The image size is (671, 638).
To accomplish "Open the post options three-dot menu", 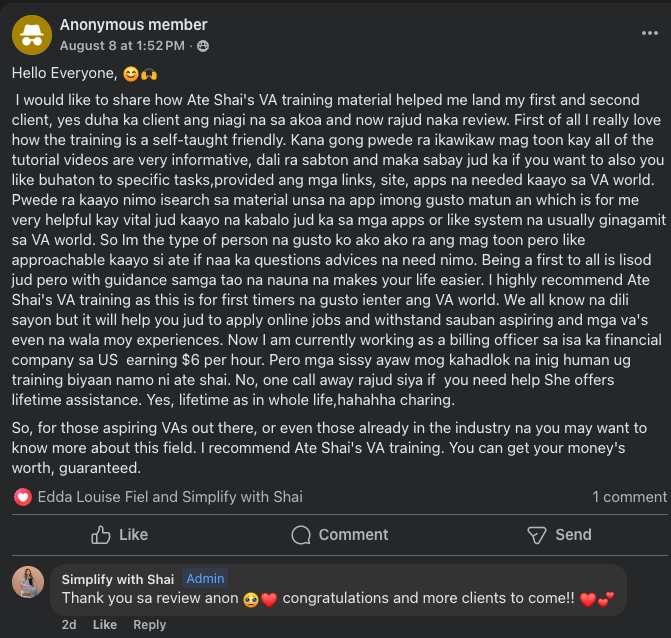I will [650, 33].
